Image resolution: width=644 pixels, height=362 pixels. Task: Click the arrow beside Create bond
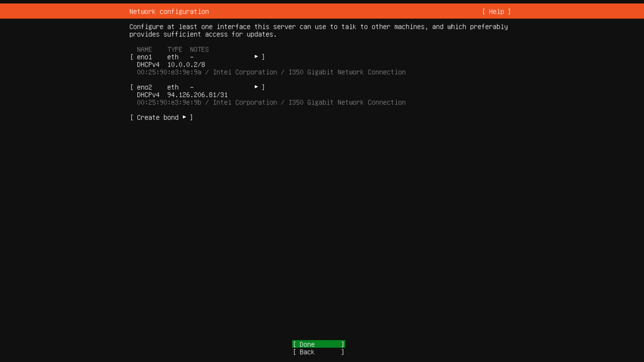coord(184,117)
